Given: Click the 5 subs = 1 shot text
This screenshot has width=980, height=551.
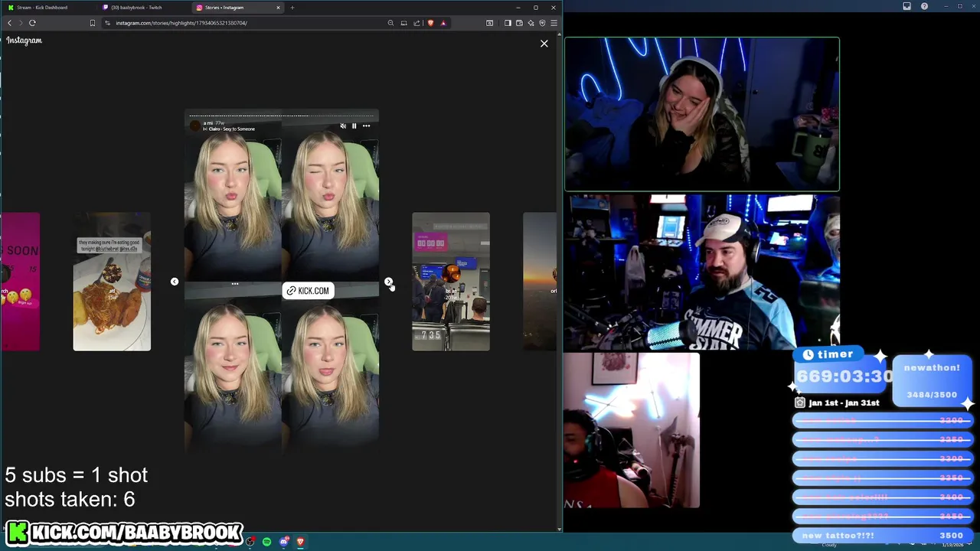Looking at the screenshot, I should click(x=77, y=475).
